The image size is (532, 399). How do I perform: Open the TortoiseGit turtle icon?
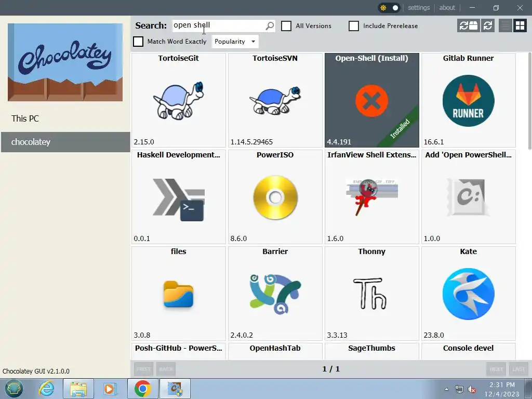click(179, 100)
